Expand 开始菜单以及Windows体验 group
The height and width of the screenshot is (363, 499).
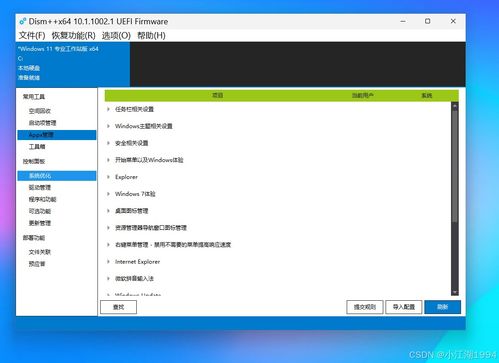click(108, 160)
